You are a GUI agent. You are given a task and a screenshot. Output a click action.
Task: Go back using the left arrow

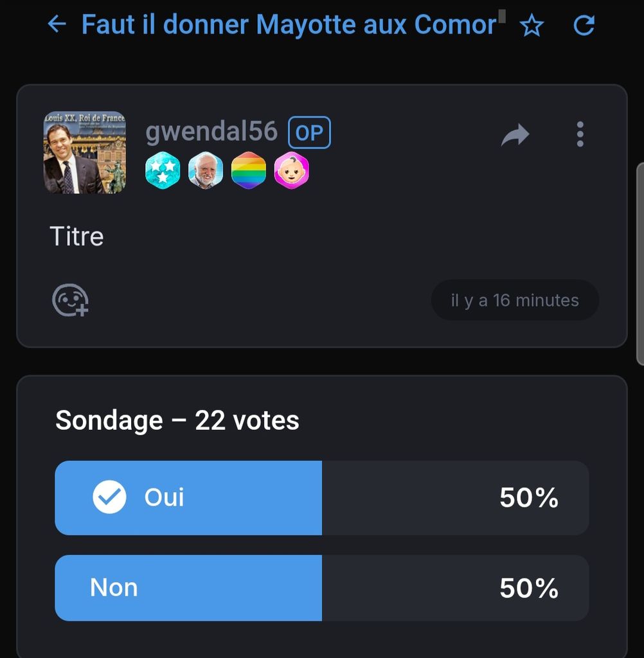click(x=57, y=24)
